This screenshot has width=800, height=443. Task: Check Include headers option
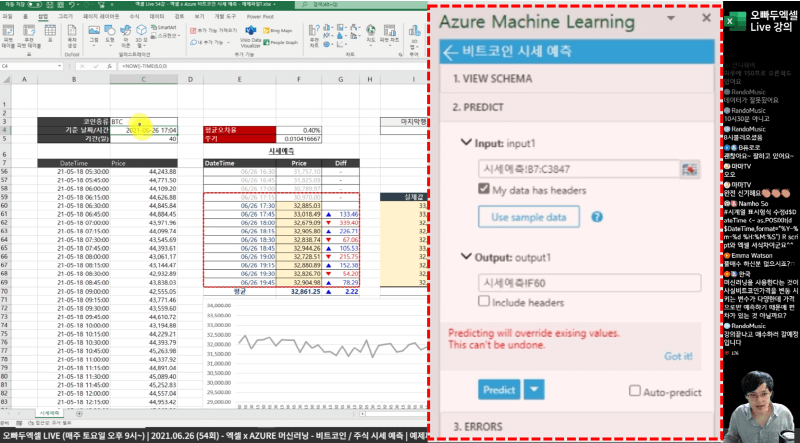[x=484, y=301]
